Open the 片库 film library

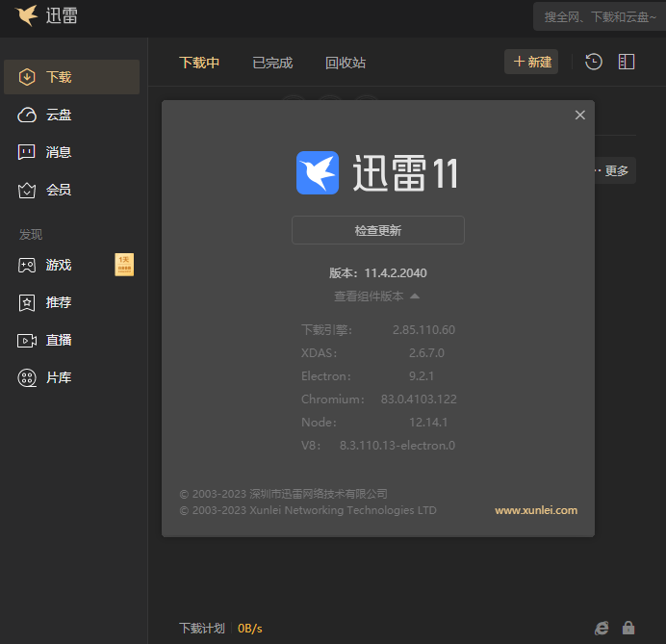58,377
